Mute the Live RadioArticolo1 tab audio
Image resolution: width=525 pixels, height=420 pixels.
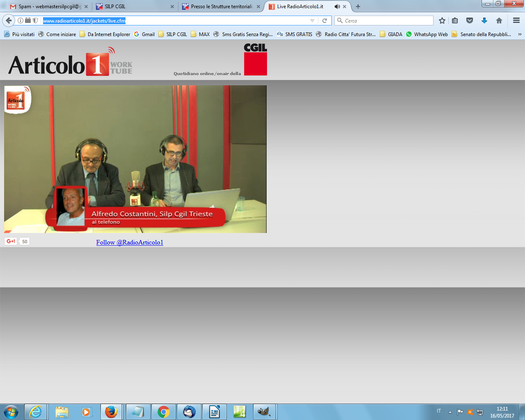337,7
